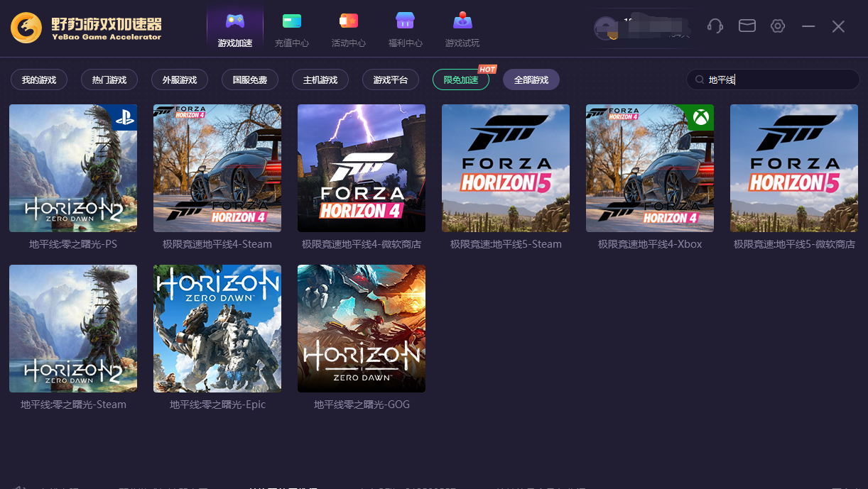The height and width of the screenshot is (489, 868).
Task: Open the 游戏加速 tab
Action: tap(235, 29)
